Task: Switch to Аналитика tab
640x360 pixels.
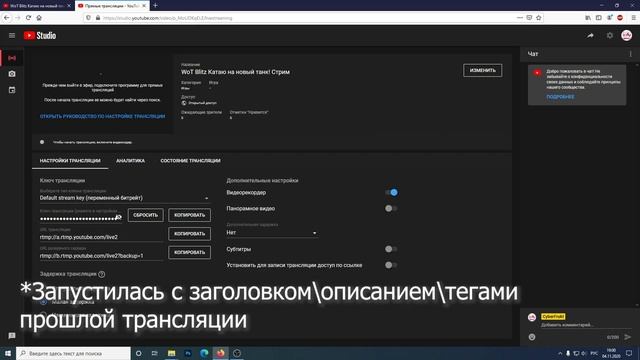Action: tap(130, 161)
